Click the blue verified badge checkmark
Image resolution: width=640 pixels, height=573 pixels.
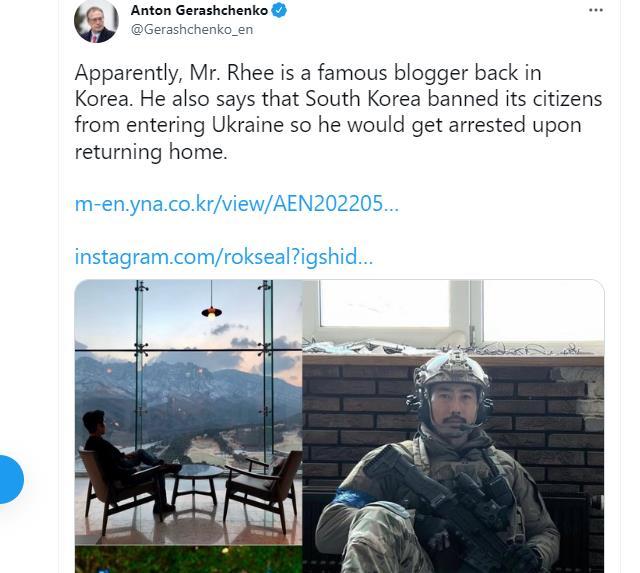coord(279,10)
